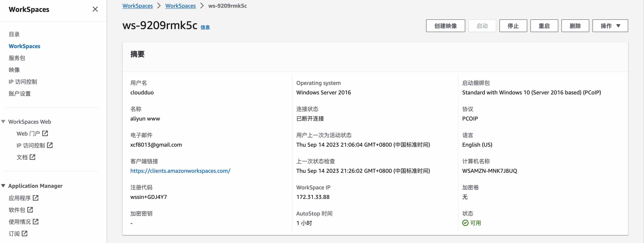
Task: Click the 21:06:04 last active timestamp
Action: click(x=363, y=144)
